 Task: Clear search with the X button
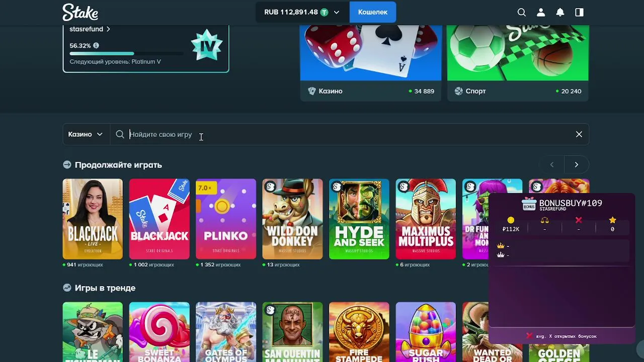579,134
